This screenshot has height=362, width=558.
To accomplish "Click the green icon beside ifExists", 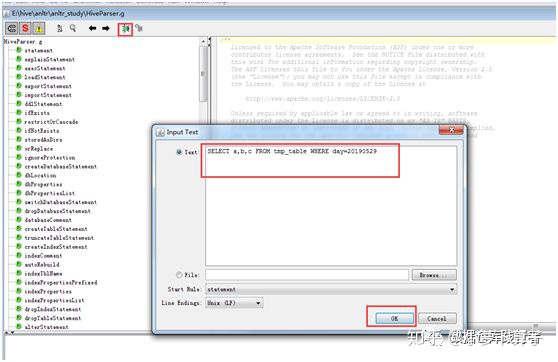I will pos(19,112).
